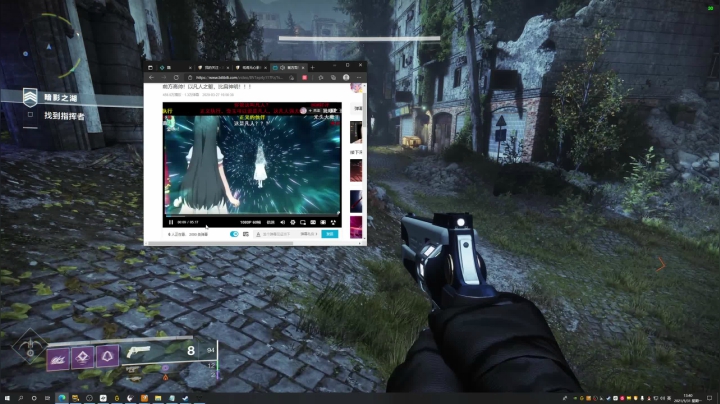
Task: Mute the video player volume
Action: (282, 222)
